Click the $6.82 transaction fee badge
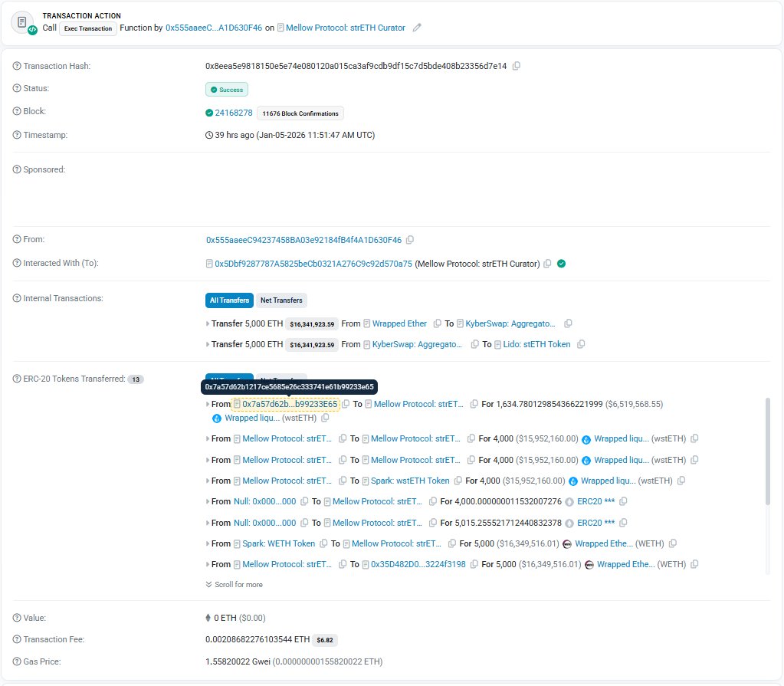The height and width of the screenshot is (686, 784). tap(325, 640)
